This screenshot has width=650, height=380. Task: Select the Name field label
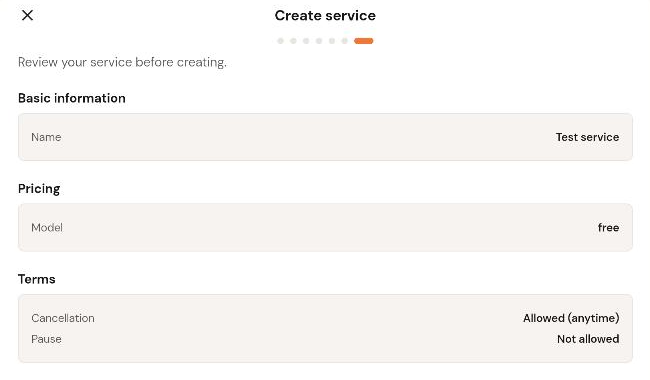pyautogui.click(x=46, y=137)
